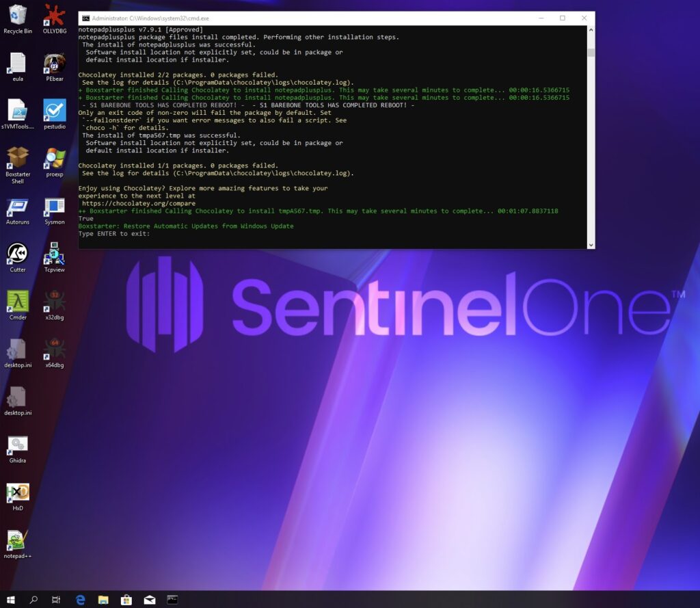Viewport: 700px width, 608px height.
Task: Select the Autoruns desktop icon
Action: click(18, 207)
